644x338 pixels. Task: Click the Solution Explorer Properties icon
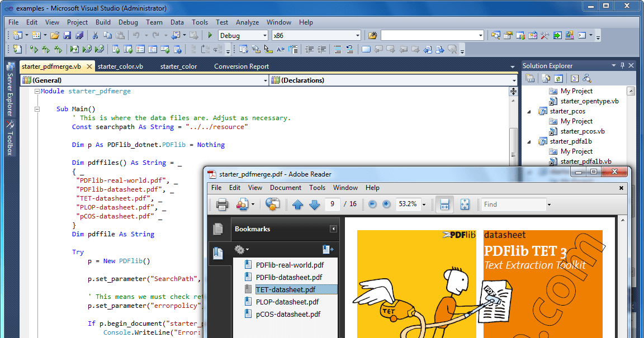[x=530, y=78]
